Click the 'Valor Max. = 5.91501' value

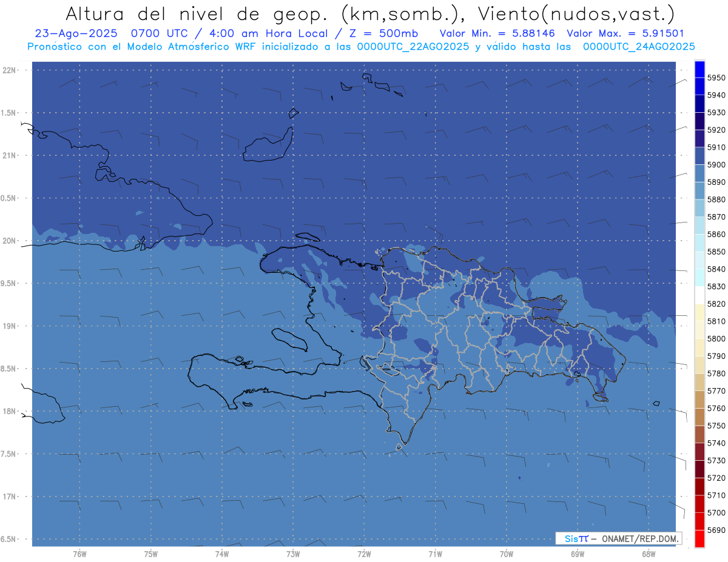(625, 33)
